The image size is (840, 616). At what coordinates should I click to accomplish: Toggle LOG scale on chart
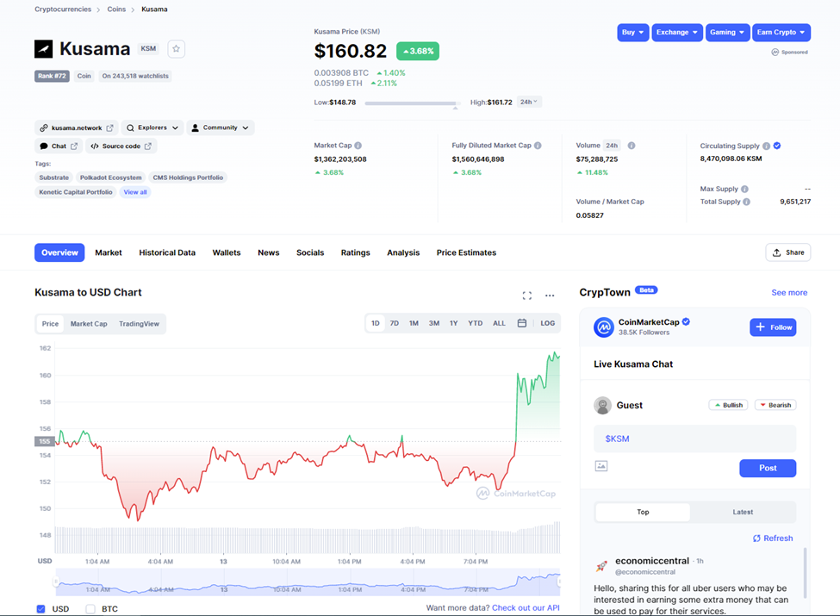pos(547,324)
